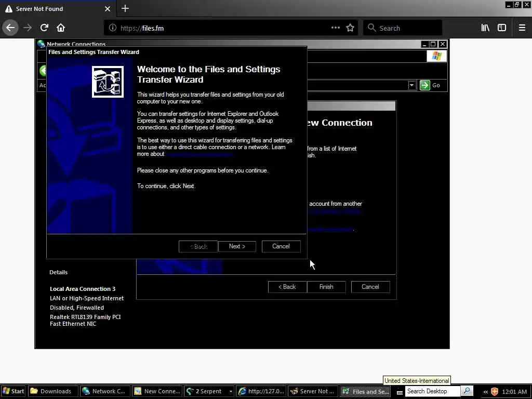This screenshot has height=399, width=532.
Task: Bookmark this page with the star icon
Action: pyautogui.click(x=350, y=28)
